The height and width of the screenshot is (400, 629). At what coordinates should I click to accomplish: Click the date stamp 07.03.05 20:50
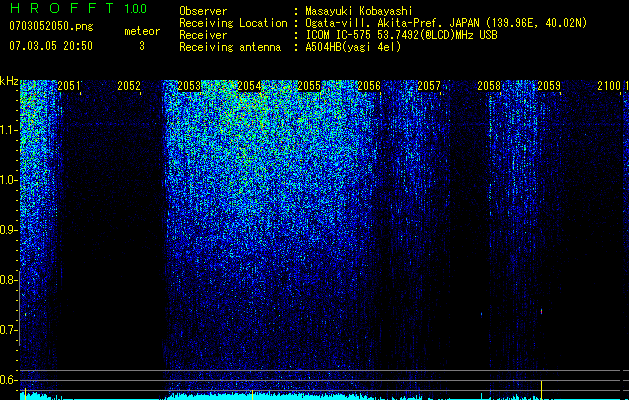[x=51, y=46]
